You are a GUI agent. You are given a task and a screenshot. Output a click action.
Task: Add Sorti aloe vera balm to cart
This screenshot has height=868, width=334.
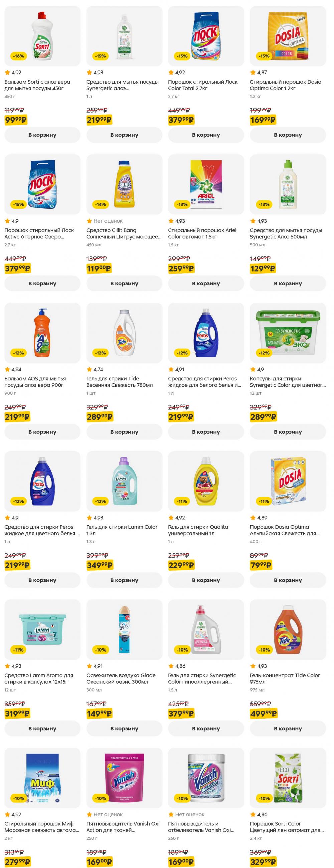click(x=42, y=135)
